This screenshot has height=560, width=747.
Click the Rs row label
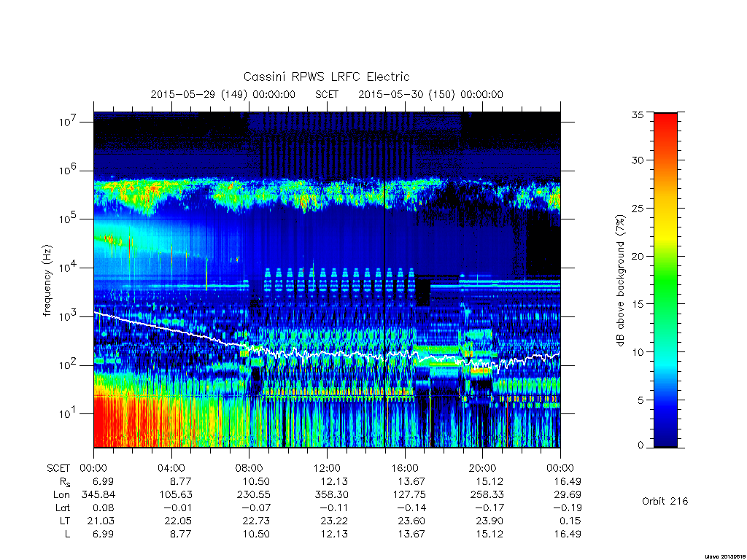tap(65, 482)
